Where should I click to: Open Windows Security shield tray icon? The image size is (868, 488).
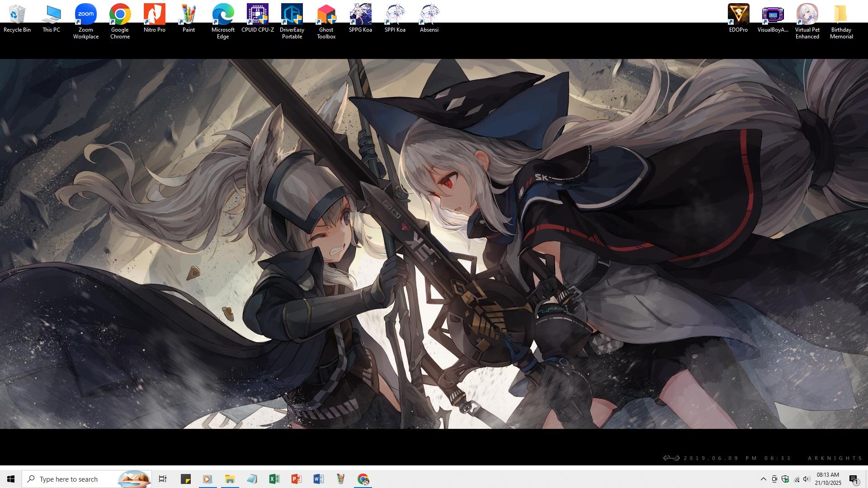[785, 479]
